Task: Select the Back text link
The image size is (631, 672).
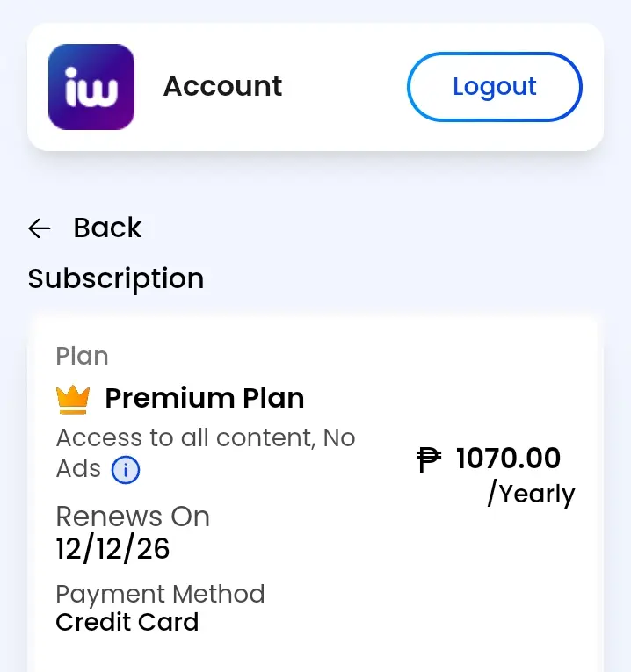Action: pyautogui.click(x=107, y=228)
